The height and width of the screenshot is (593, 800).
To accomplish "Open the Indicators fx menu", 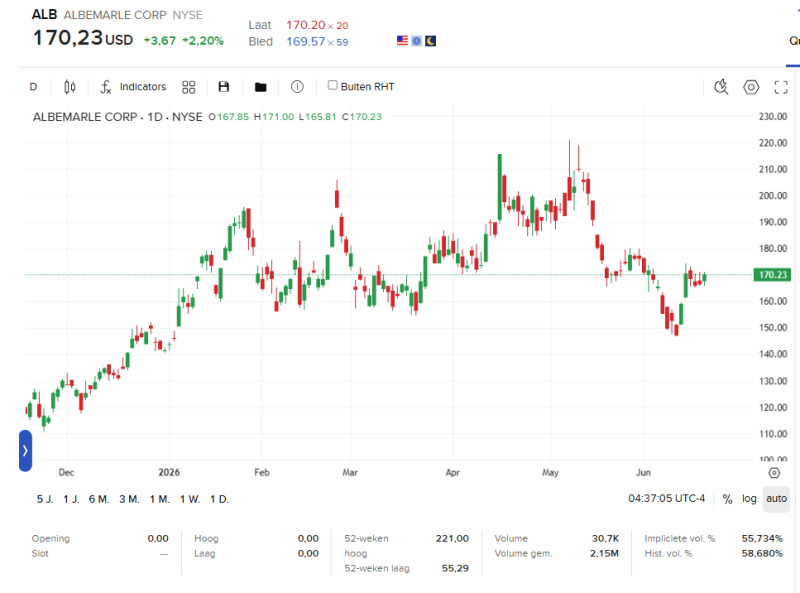I will (x=133, y=87).
